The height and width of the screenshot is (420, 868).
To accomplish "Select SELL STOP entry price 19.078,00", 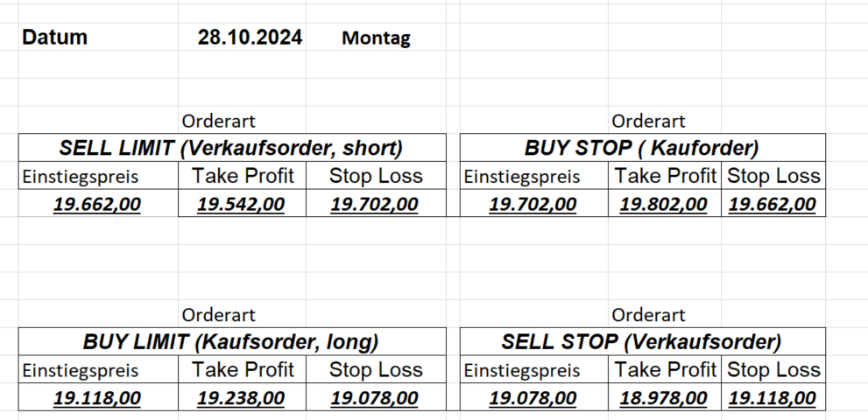I will coord(533,399).
